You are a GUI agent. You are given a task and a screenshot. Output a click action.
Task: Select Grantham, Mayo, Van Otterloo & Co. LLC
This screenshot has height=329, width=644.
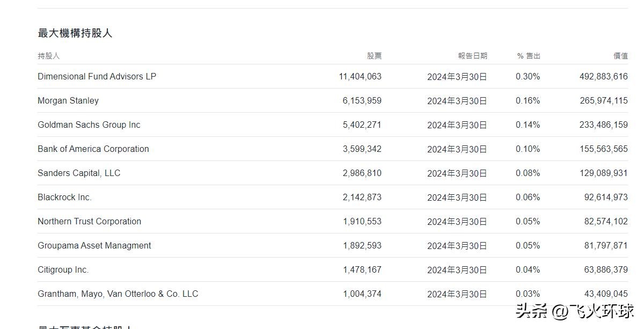pos(118,294)
